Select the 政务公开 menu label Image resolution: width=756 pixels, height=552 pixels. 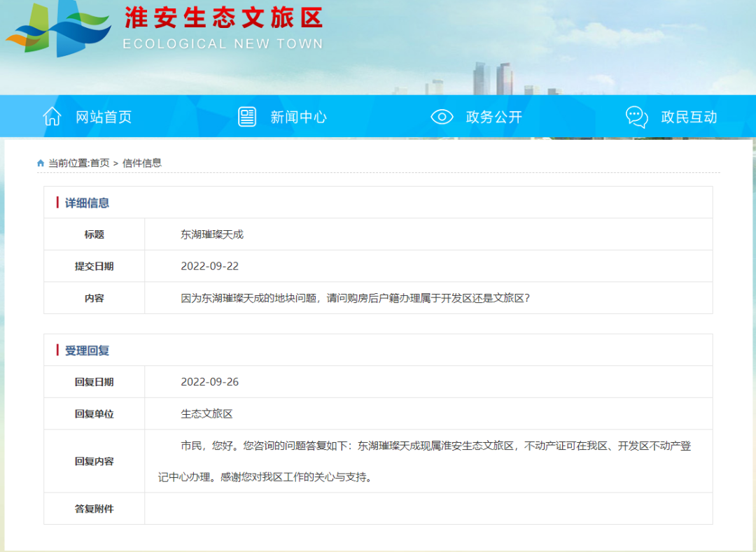click(x=493, y=118)
